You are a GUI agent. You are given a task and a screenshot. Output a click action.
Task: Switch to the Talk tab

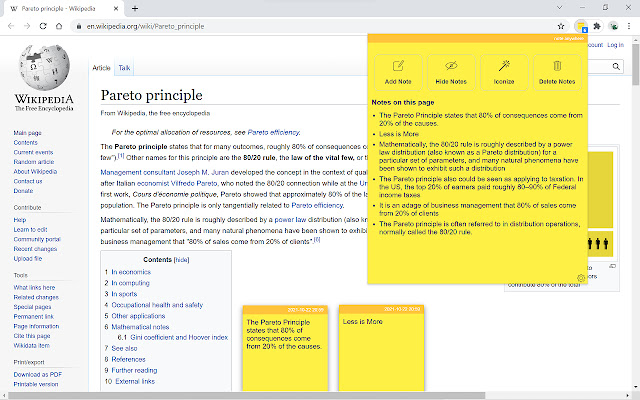coord(125,68)
